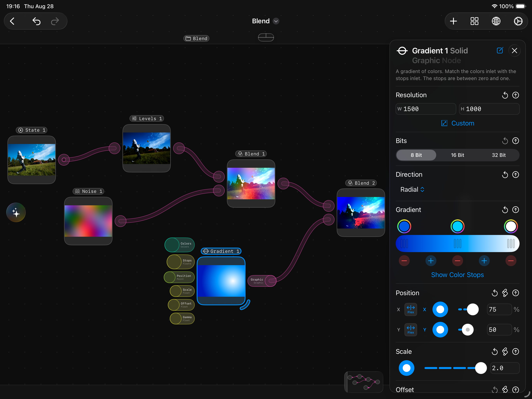532x399 pixels.
Task: Open the globe icon in top toolbar
Action: tap(496, 21)
